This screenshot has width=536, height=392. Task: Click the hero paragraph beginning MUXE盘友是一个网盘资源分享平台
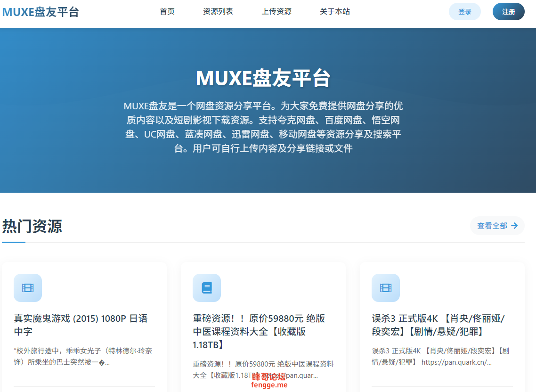[263, 127]
